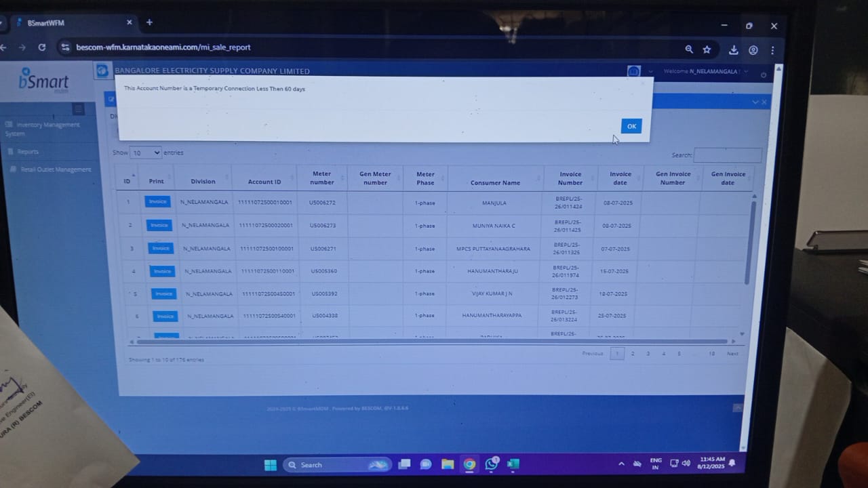The height and width of the screenshot is (488, 868).
Task: Go forward with the browser forward arrow
Action: pos(22,47)
